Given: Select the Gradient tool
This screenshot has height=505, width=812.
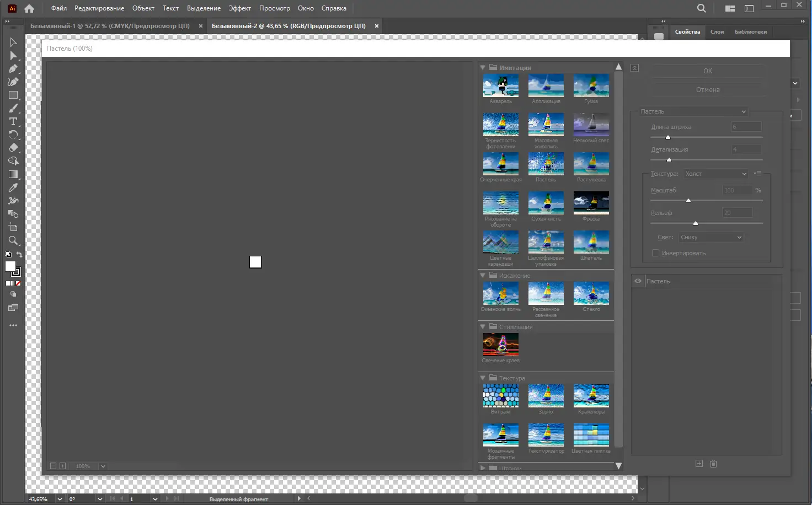Looking at the screenshot, I should pos(13,175).
